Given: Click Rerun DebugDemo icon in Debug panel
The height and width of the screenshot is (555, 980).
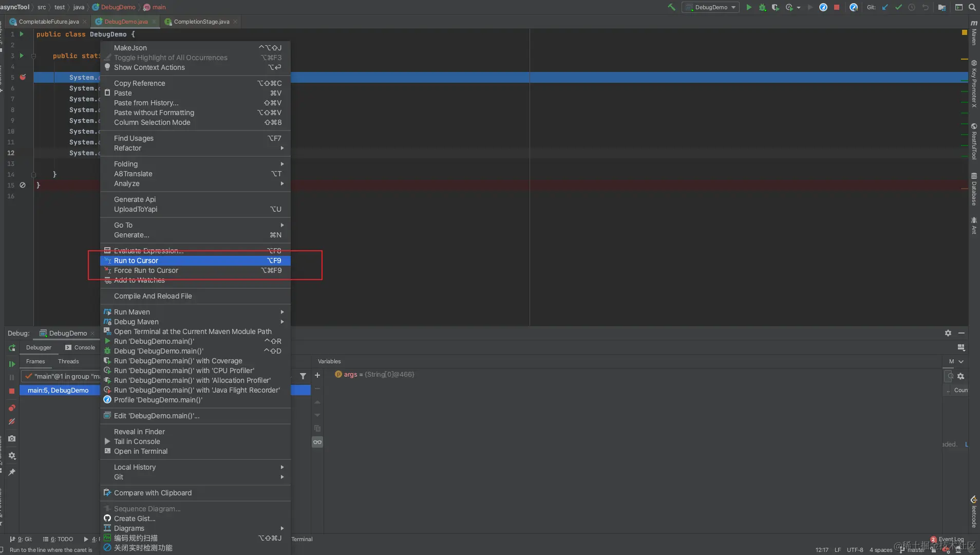Looking at the screenshot, I should (x=12, y=348).
